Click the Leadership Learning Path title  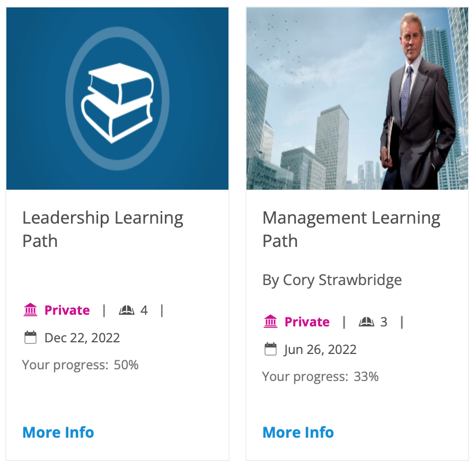click(102, 229)
